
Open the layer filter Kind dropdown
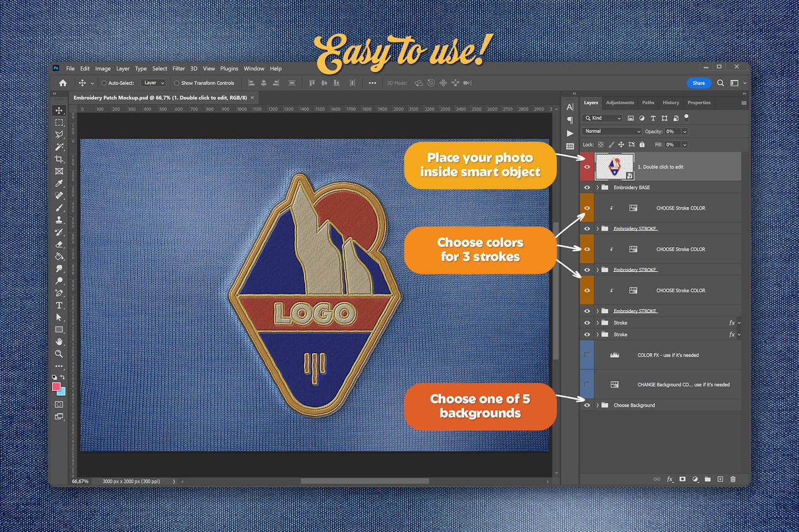(603, 118)
